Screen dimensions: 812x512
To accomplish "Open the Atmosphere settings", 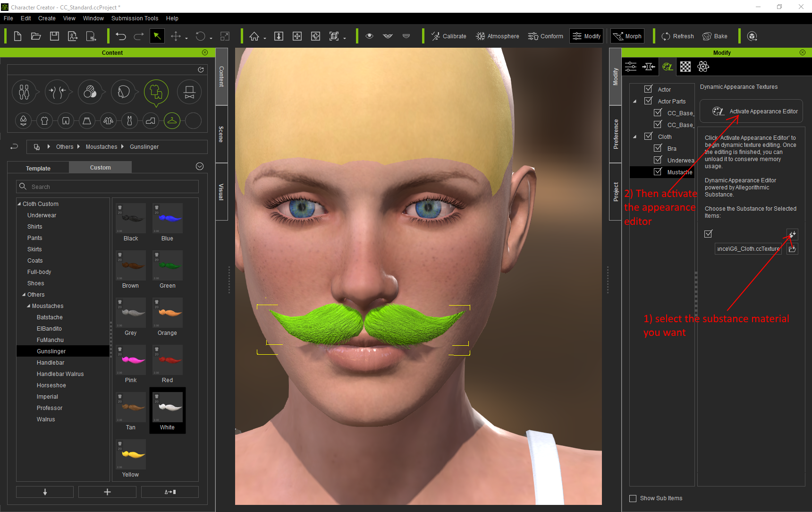I will pyautogui.click(x=497, y=36).
